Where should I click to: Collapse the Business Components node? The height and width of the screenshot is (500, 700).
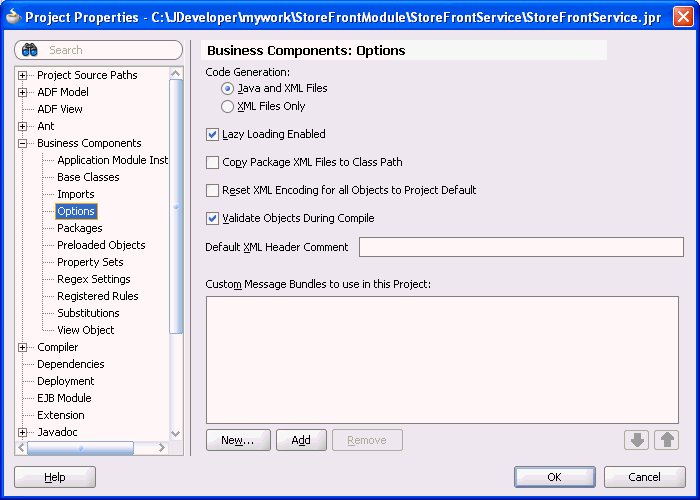click(22, 143)
